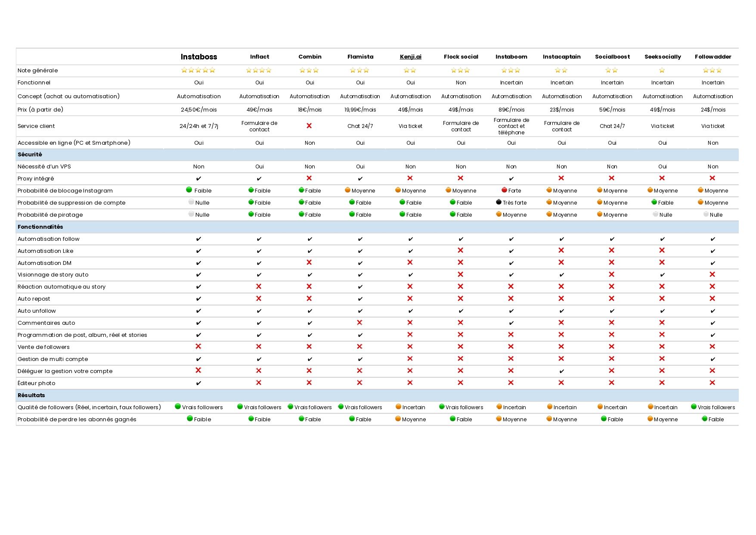
Task: Click the two-star rating under Kenji.ai
Action: pos(410,70)
